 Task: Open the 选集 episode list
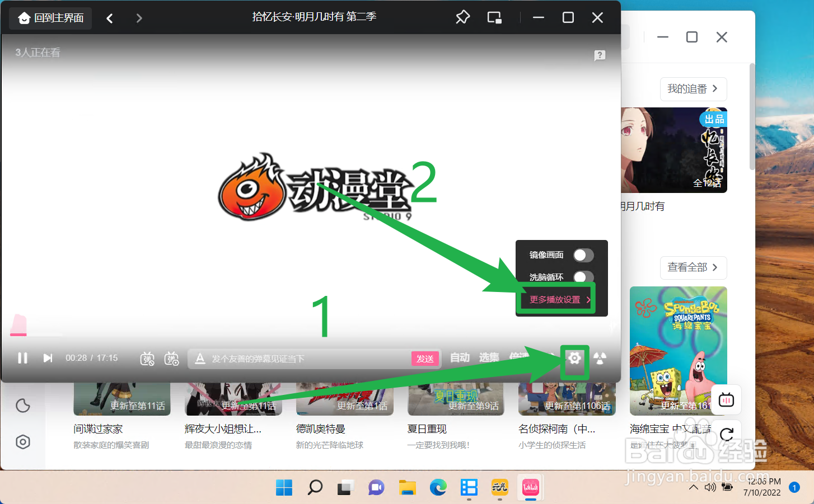coord(489,357)
